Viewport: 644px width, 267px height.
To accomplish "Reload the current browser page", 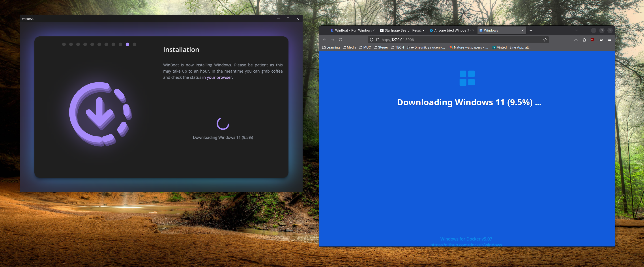I will 341,40.
